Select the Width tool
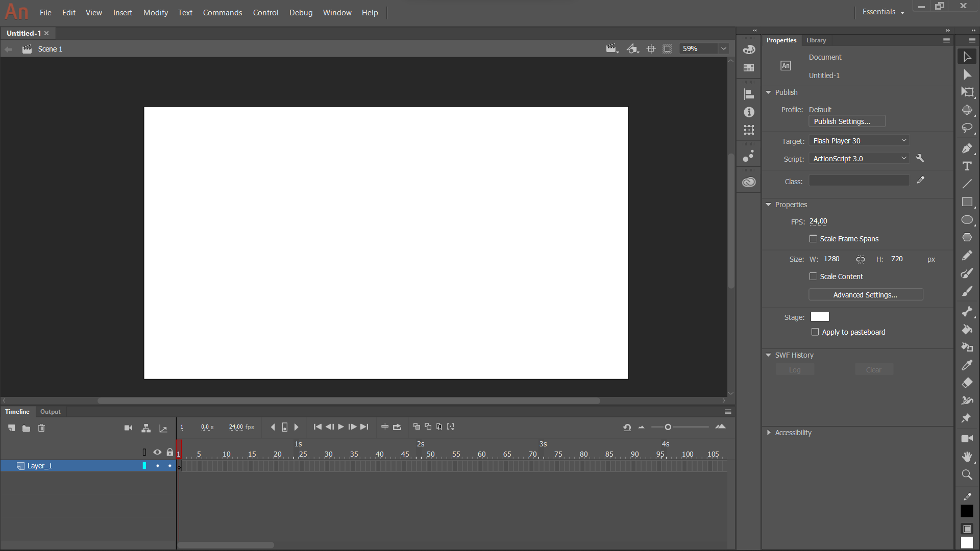The width and height of the screenshot is (980, 551). pos(967,401)
